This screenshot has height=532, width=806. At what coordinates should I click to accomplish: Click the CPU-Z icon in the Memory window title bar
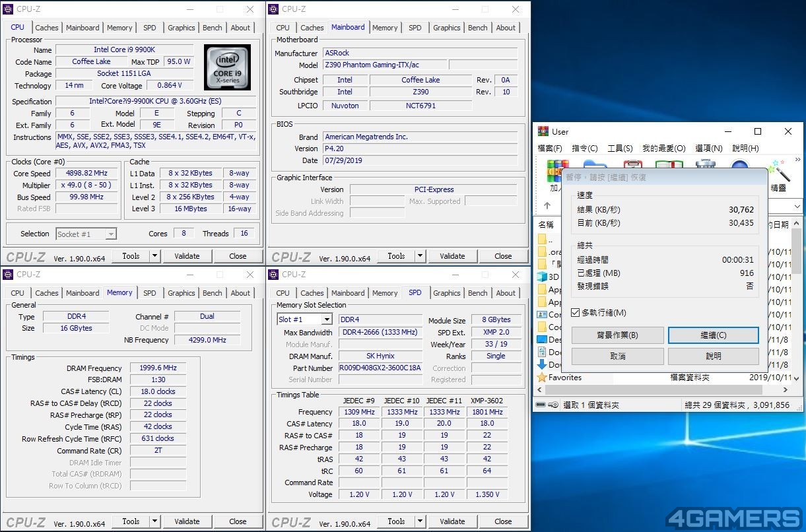click(9, 275)
